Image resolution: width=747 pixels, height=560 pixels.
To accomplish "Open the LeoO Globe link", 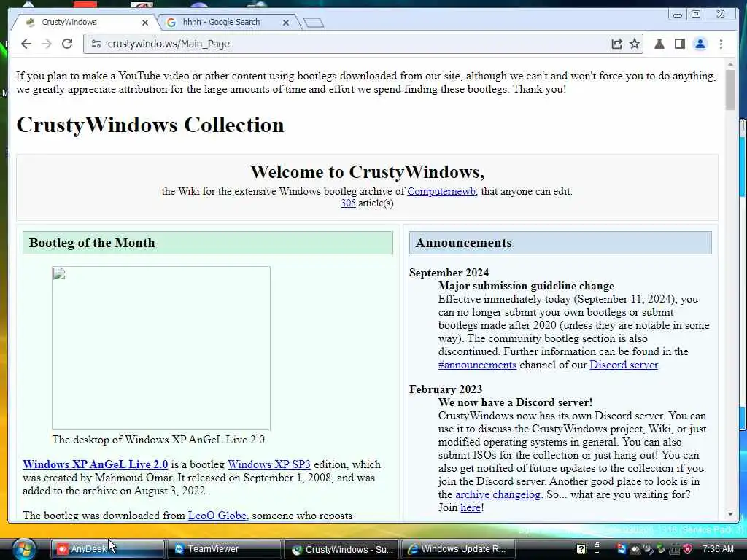I will [217, 516].
